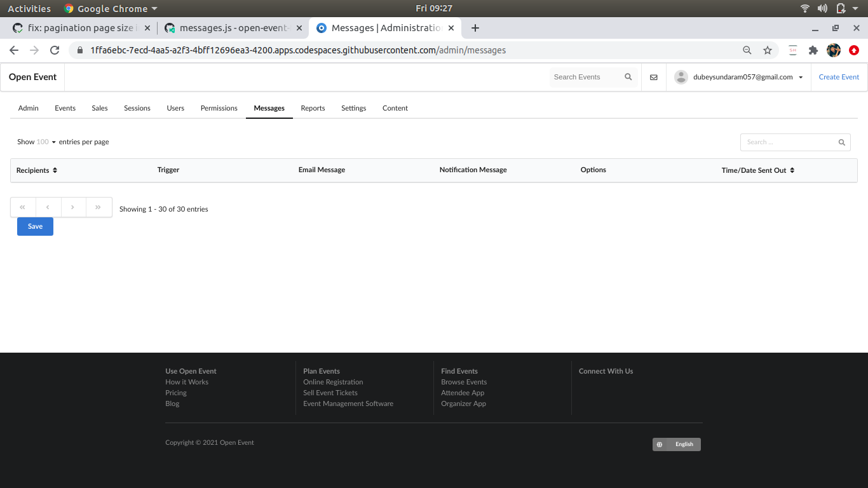Reload the page with the refresh icon
Image resolution: width=868 pixels, height=488 pixels.
click(x=55, y=50)
